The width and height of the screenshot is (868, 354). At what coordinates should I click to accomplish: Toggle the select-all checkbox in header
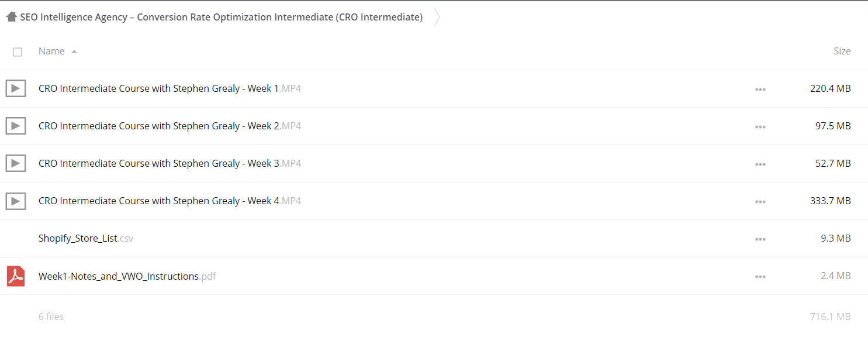tap(18, 52)
